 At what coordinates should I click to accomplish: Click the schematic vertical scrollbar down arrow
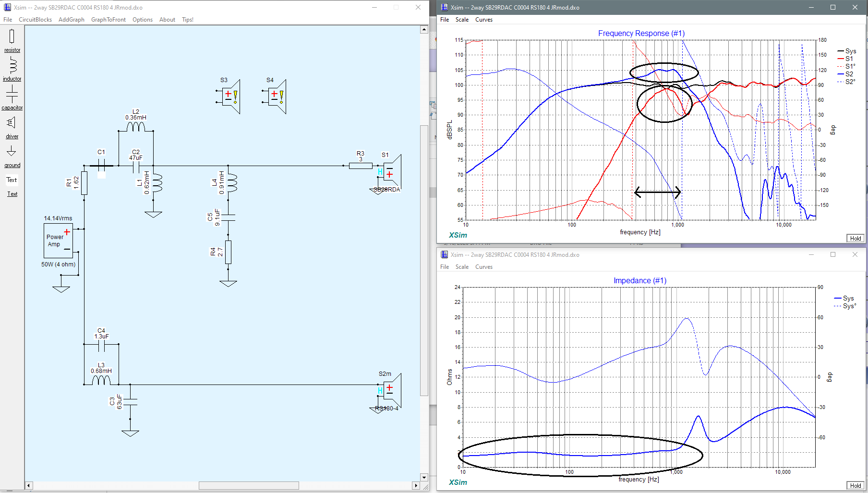click(x=424, y=477)
